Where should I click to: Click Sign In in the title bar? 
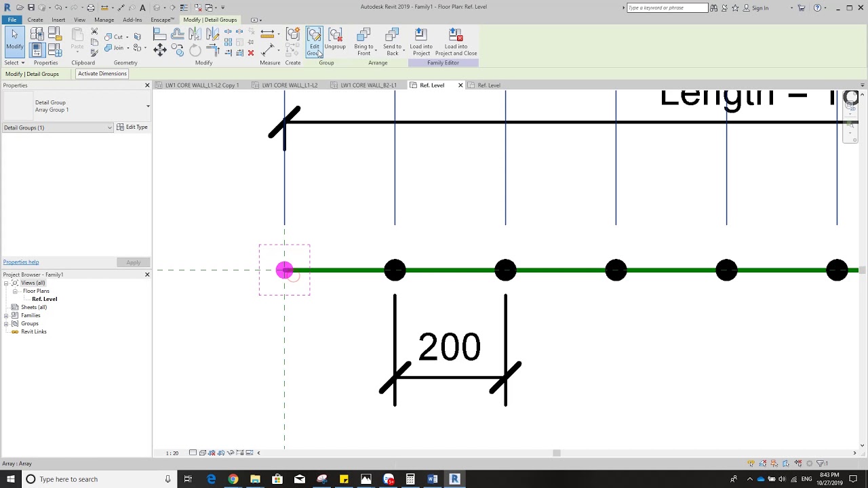(759, 8)
